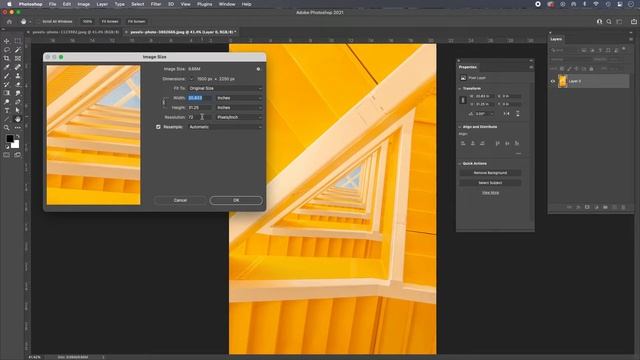The image size is (640, 360).
Task: Click the Home icon in options bar
Action: [x=9, y=21]
